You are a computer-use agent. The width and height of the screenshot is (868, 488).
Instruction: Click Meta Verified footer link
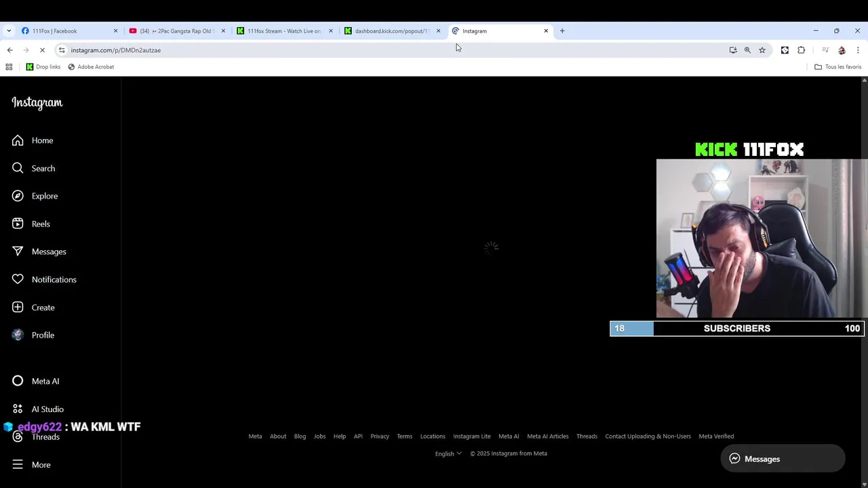coord(716,436)
